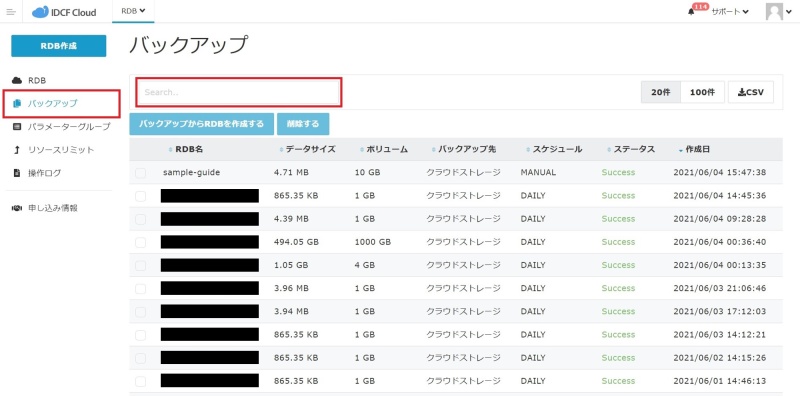Focus the Search input field
800x396 pixels.
tap(239, 92)
